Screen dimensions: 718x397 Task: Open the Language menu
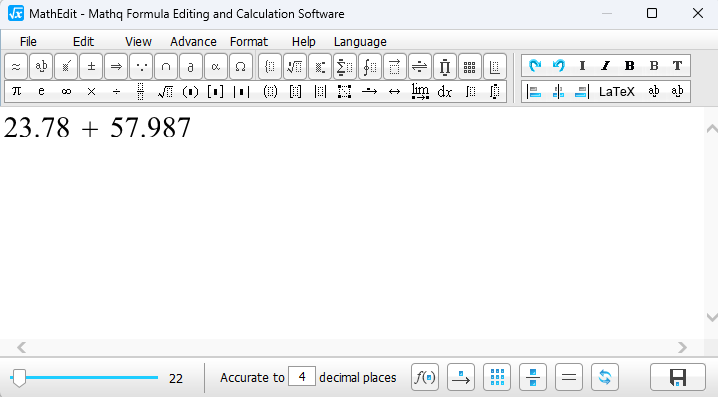tap(360, 42)
